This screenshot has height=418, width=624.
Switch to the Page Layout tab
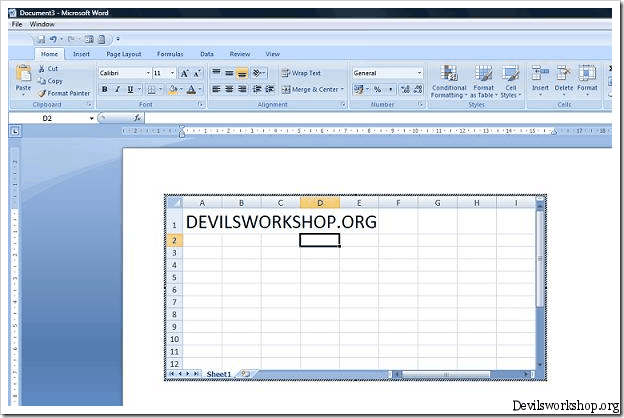click(x=124, y=54)
